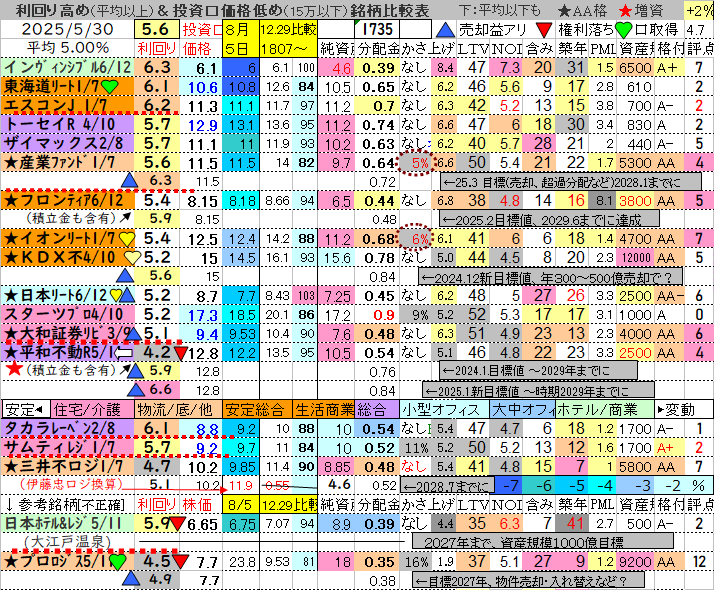Switch to the 生活商業 category tab
Screen dimensions: 714x590
click(323, 410)
